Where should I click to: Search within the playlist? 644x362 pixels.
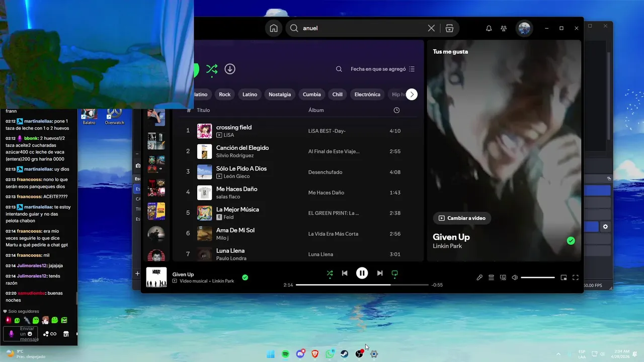click(x=339, y=69)
